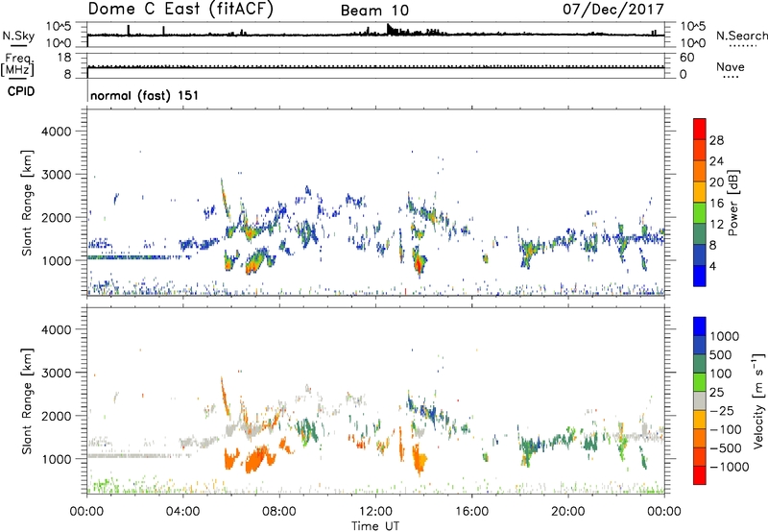The width and height of the screenshot is (768, 532).
Task: Click the '-100' value on the velocity colorbar
Action: coord(726,429)
